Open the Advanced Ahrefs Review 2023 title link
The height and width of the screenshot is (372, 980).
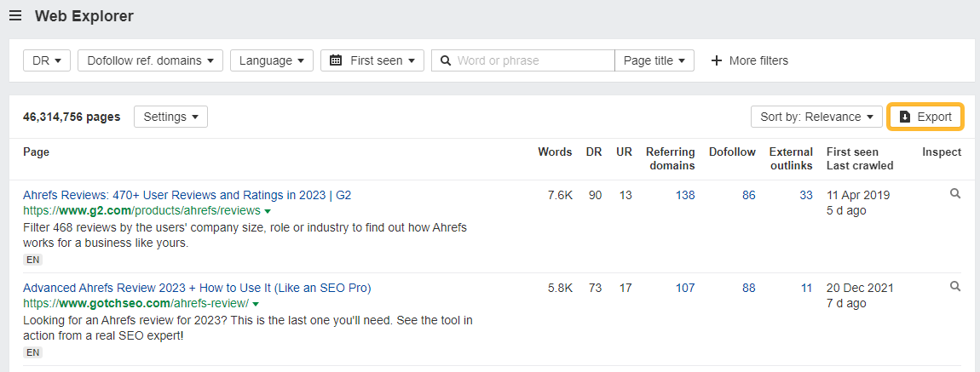(197, 288)
